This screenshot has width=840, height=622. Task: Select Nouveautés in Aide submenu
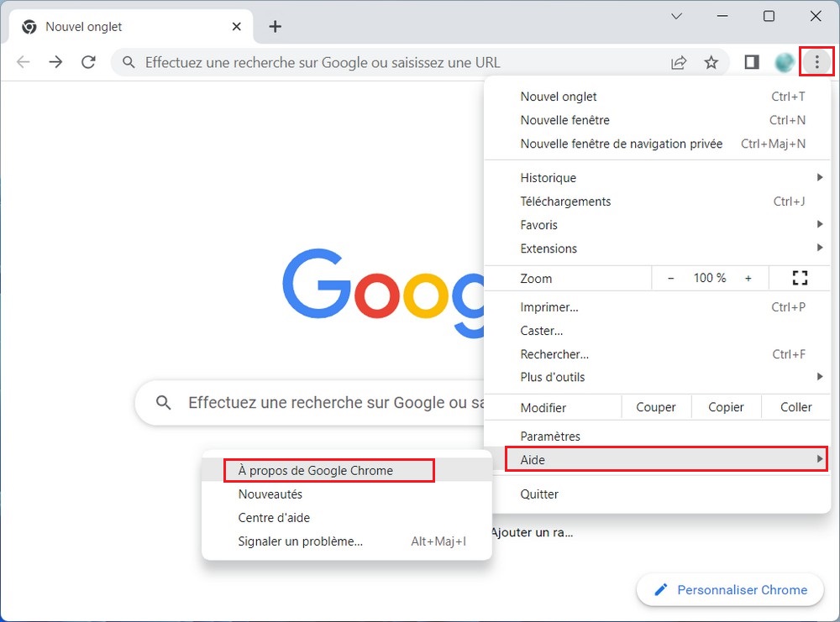[x=347, y=494]
